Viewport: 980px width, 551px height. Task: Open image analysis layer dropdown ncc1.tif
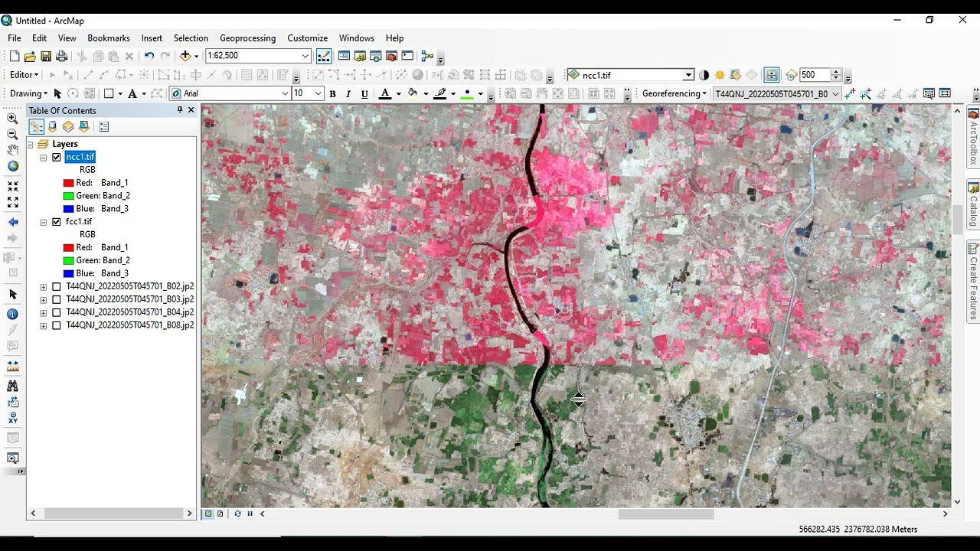(x=688, y=75)
